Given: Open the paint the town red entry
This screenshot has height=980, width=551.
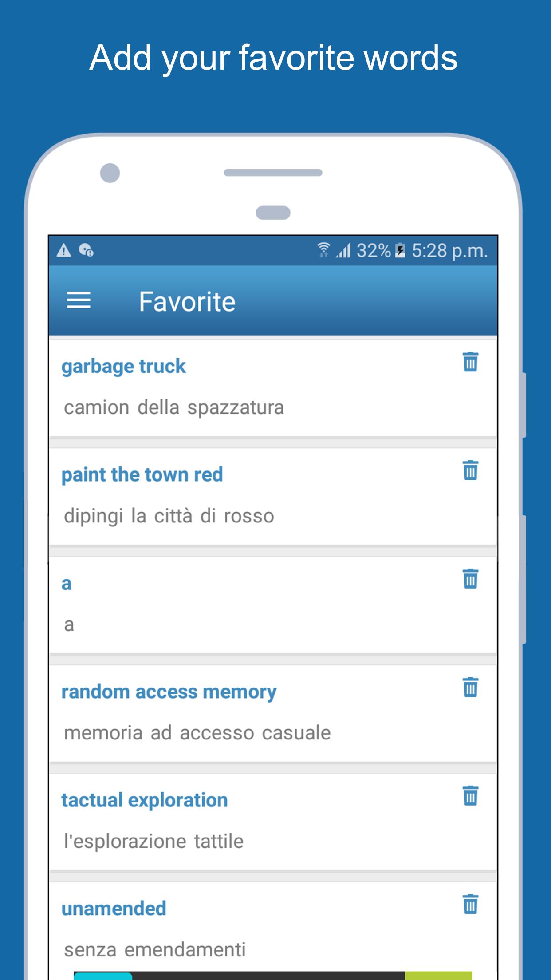Looking at the screenshot, I should (142, 474).
